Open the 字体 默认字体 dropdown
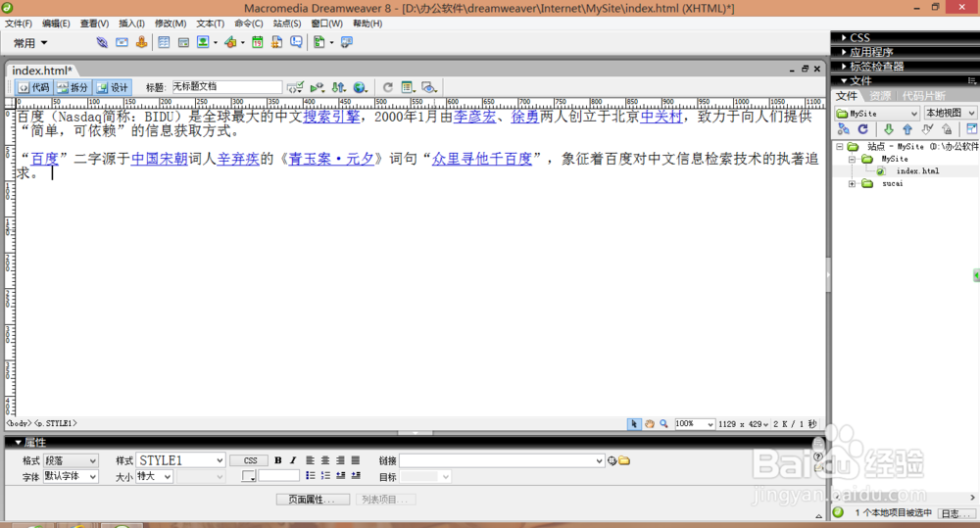The width and height of the screenshot is (980, 528). (x=71, y=477)
